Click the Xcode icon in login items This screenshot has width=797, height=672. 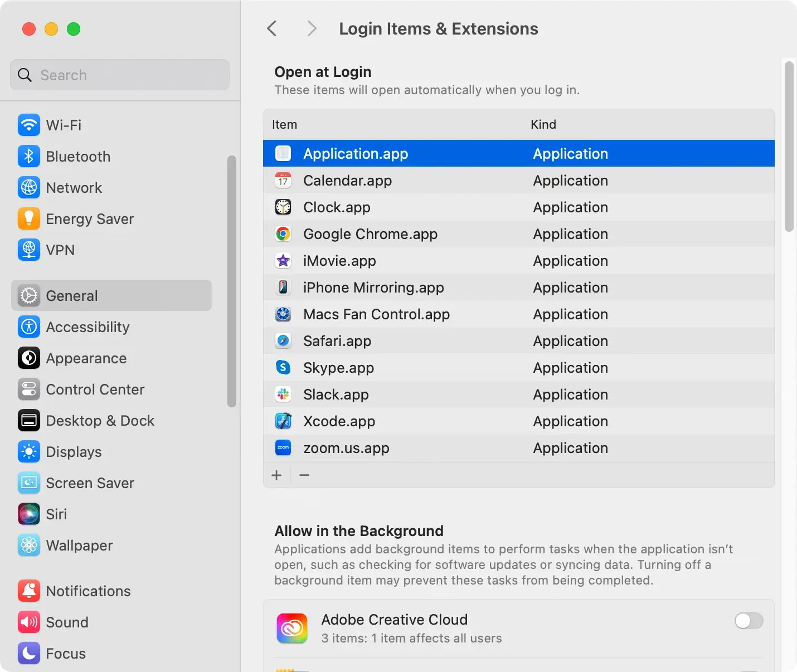[x=283, y=421]
